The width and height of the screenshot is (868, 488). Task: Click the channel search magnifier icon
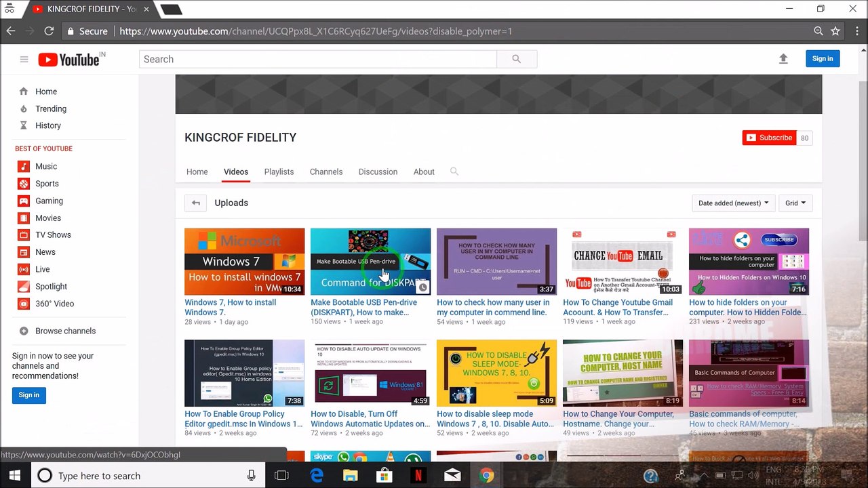[x=454, y=171]
